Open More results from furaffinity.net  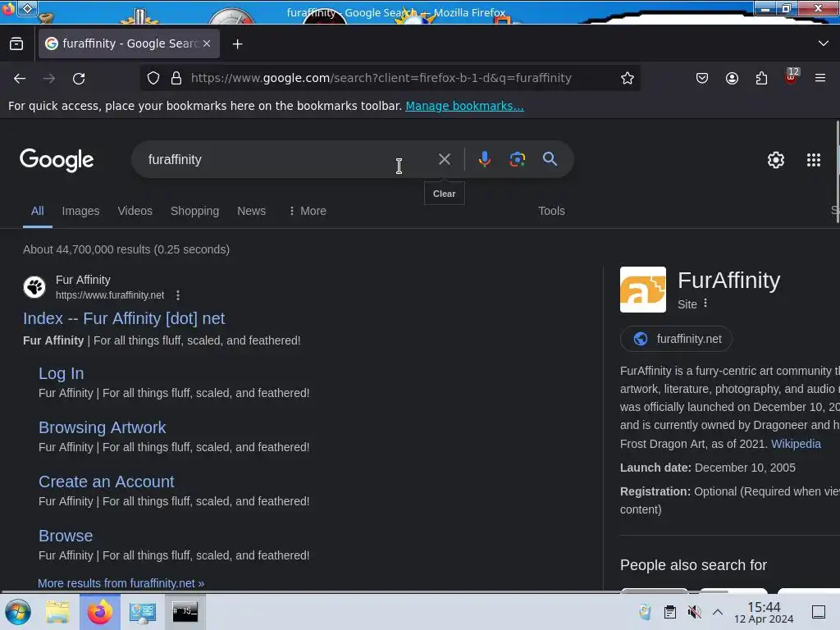(121, 583)
